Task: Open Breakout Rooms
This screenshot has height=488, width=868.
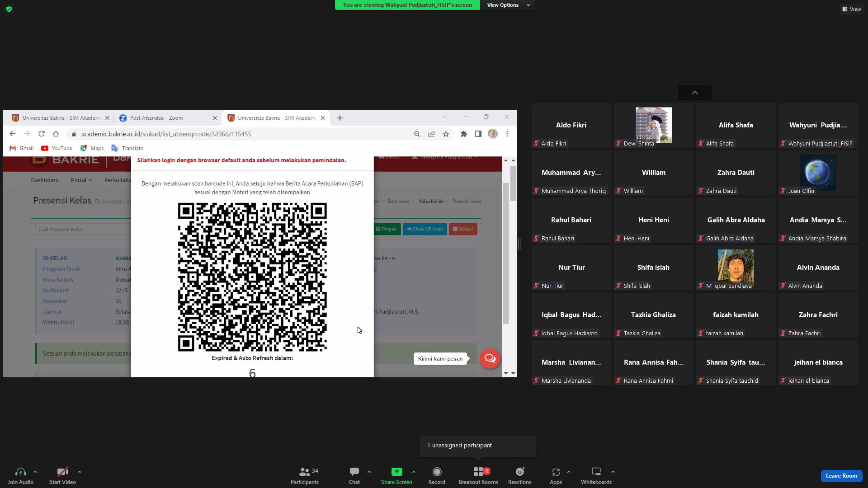Action: click(x=478, y=476)
